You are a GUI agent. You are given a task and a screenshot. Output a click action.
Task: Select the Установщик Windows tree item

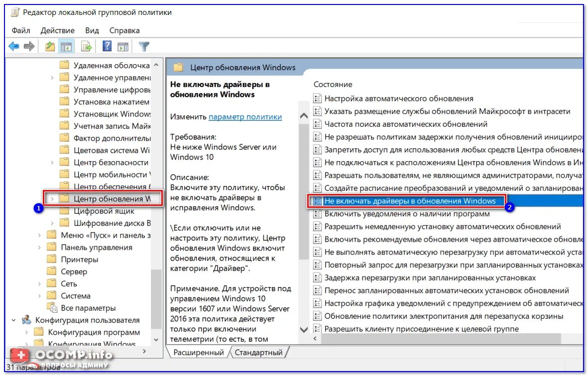tap(112, 114)
